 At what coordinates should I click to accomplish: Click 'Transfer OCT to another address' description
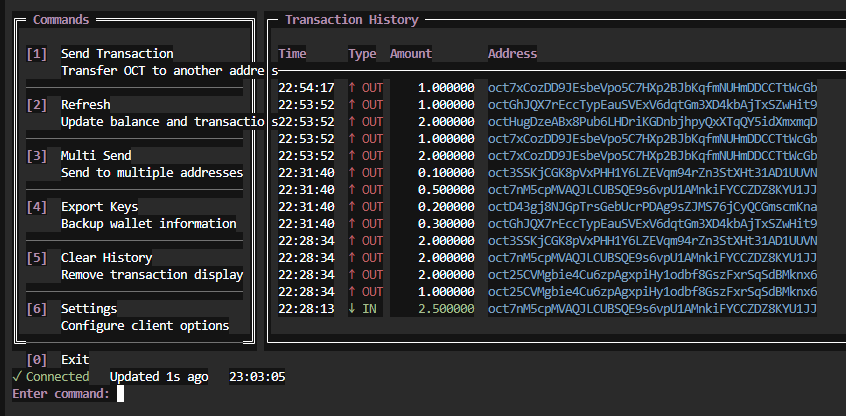point(169,71)
